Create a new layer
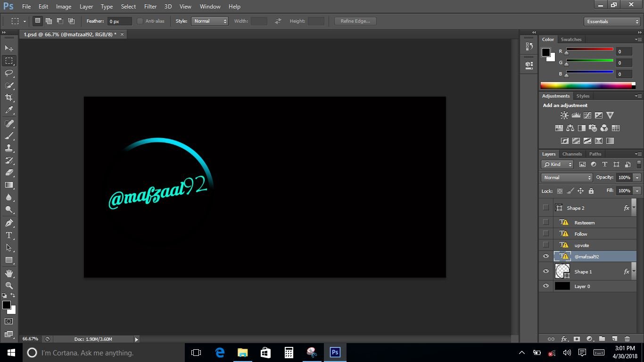The height and width of the screenshot is (362, 644). tap(614, 339)
